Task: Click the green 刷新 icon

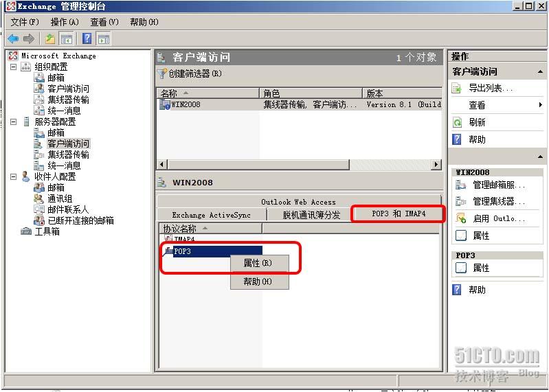Action: pyautogui.click(x=457, y=122)
